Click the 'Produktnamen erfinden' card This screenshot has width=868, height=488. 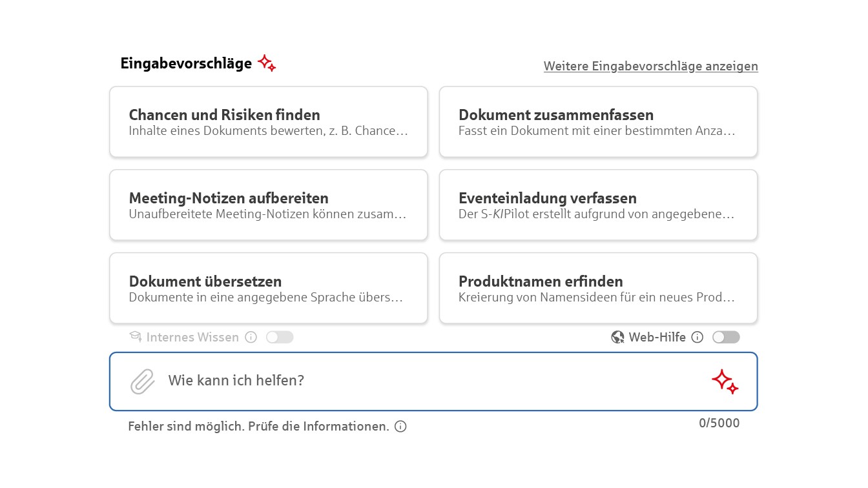click(x=598, y=288)
